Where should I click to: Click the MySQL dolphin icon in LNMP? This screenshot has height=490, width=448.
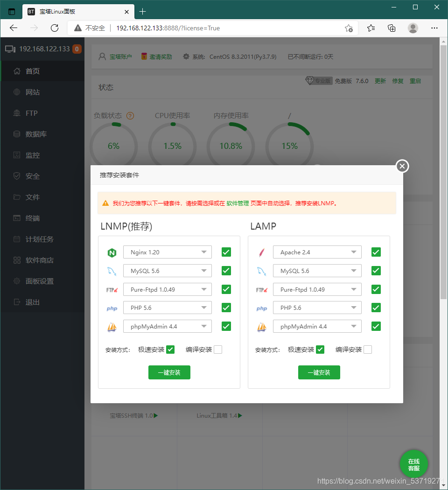(112, 271)
